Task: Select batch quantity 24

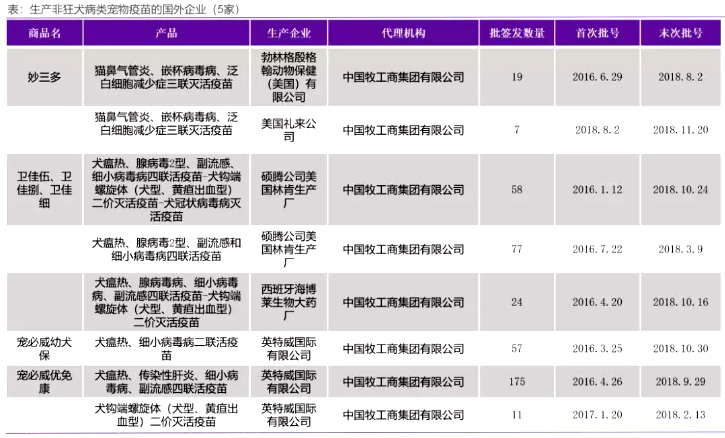Action: (x=517, y=302)
